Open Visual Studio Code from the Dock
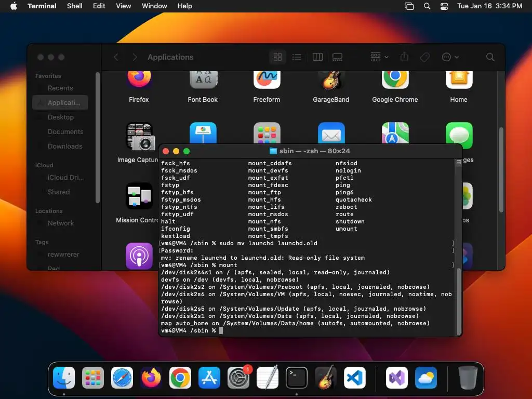Image resolution: width=532 pixels, height=399 pixels. pos(355,378)
